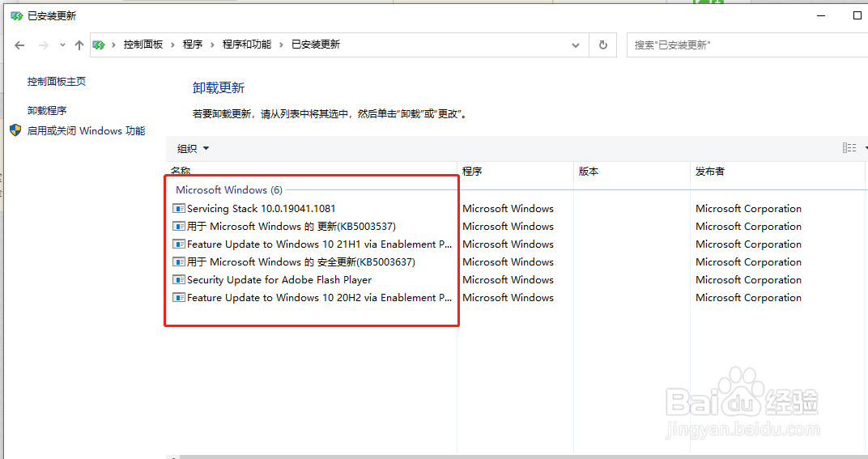Select Servicing Stack 10.0.19041.1081 update
The height and width of the screenshot is (459, 868).
pos(262,209)
